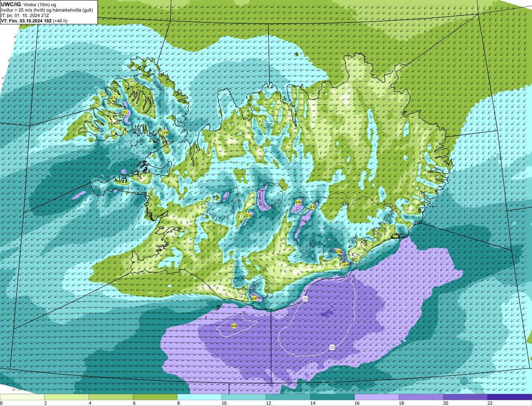Screen dimensions: 532x406
Task: Click the yellow 31 max gust label
Action: 125,112
